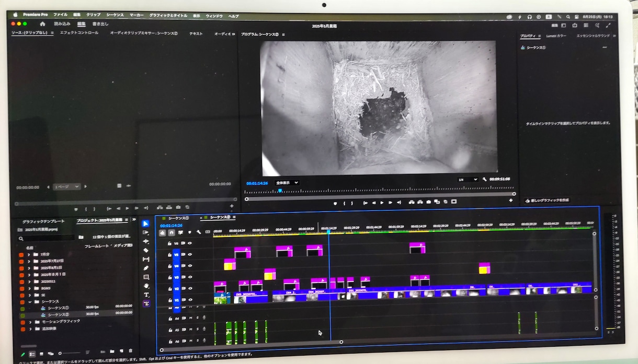Hide track V6 with its eye icon
The width and height of the screenshot is (638, 364).
pyautogui.click(x=190, y=243)
